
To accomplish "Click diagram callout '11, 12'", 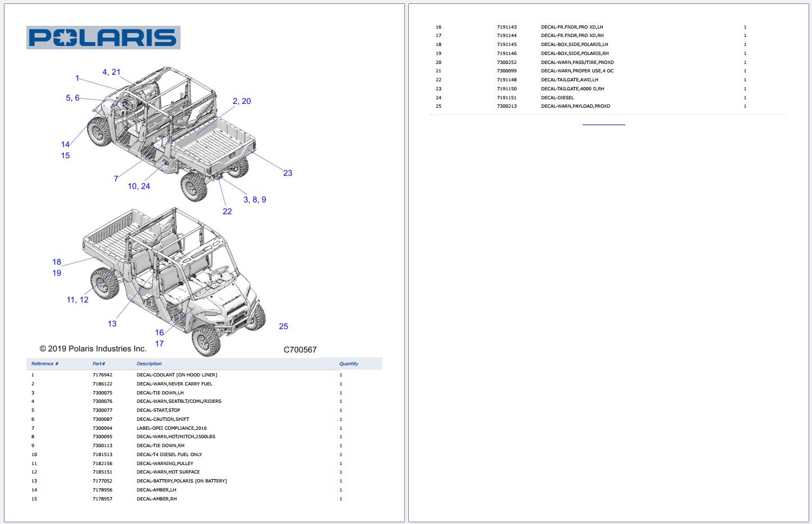I will click(x=77, y=300).
